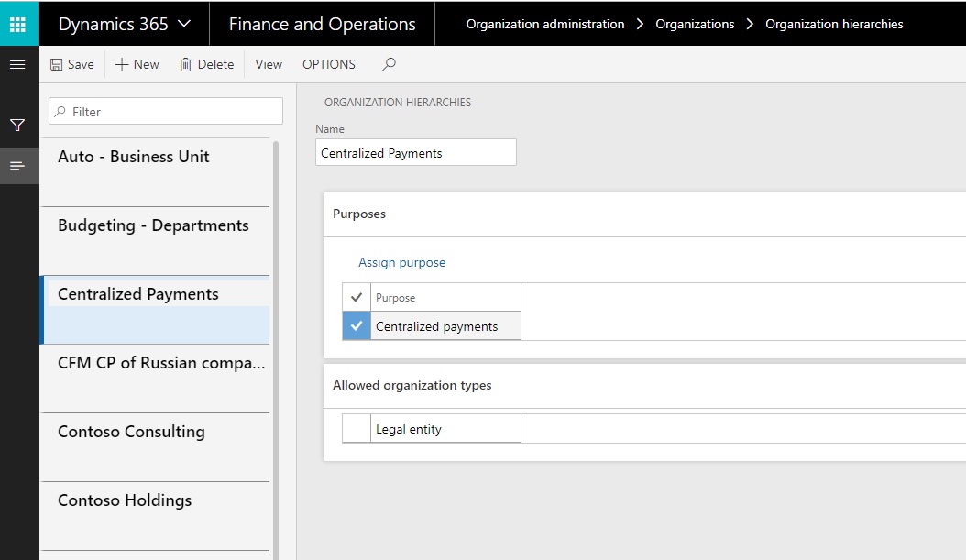Viewport: 966px width, 560px height.
Task: Click the Assign purpose link
Action: (x=401, y=262)
